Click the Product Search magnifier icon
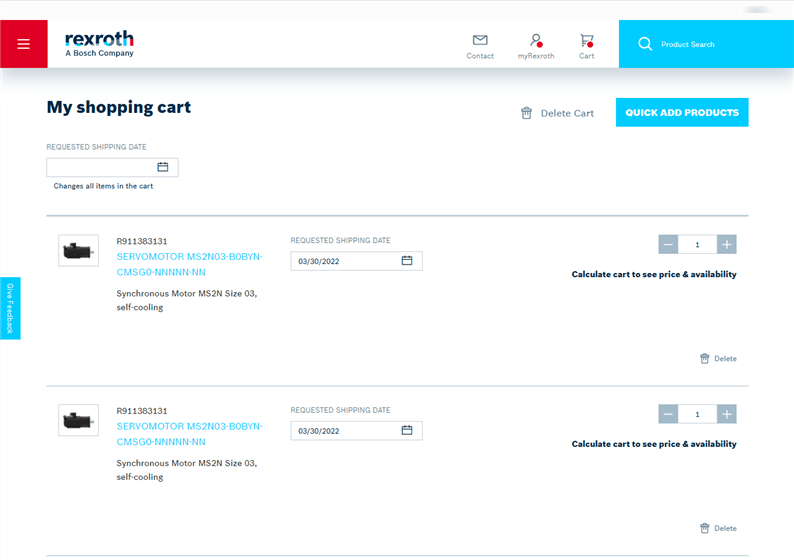Viewport: 794px width, 560px height. [645, 44]
